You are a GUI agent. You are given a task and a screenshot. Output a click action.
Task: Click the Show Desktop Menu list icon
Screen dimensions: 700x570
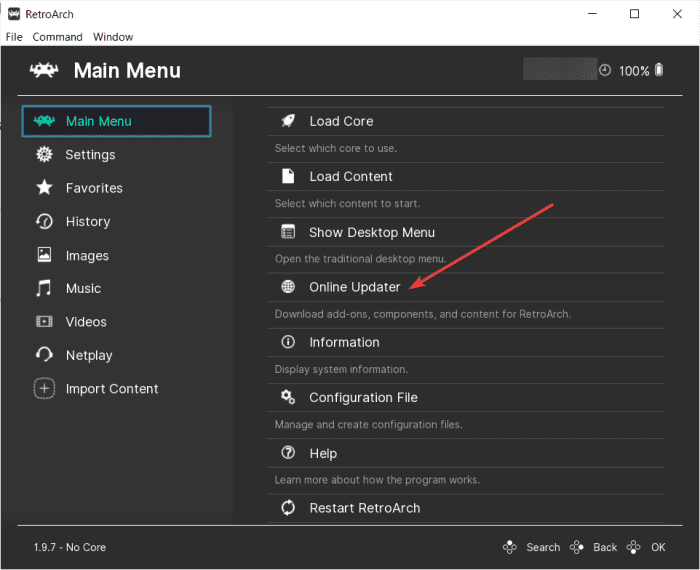point(288,232)
